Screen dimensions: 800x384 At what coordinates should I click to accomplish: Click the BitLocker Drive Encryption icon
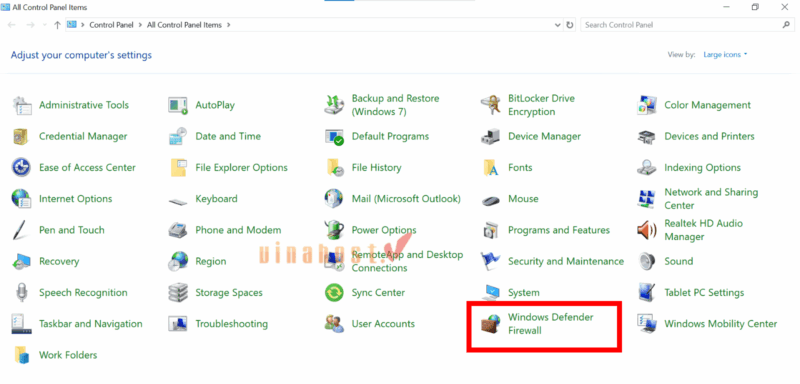[x=491, y=106]
